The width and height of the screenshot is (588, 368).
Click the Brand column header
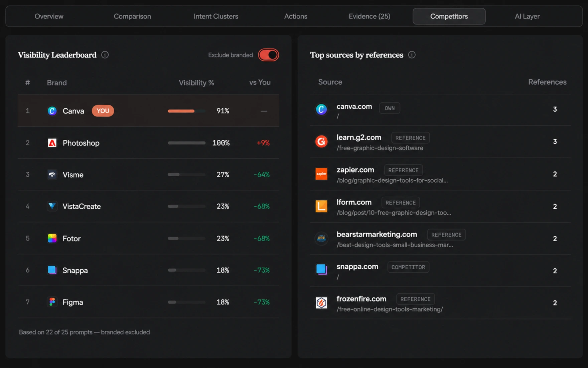click(57, 83)
